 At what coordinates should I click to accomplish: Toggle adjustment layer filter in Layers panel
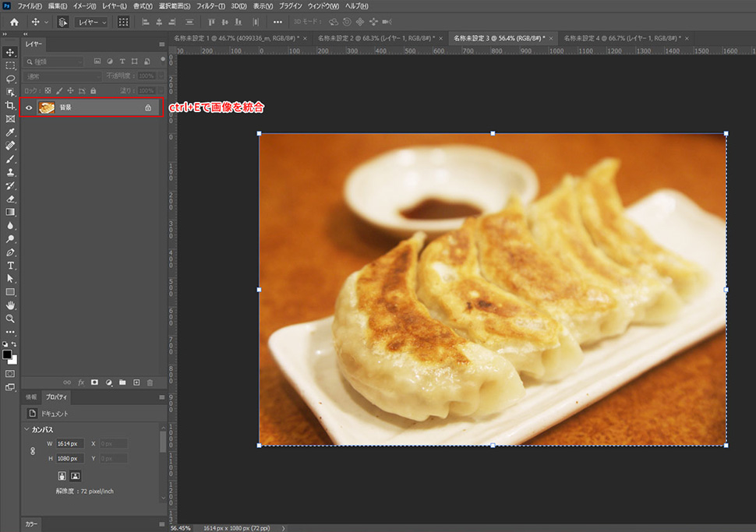pyautogui.click(x=110, y=62)
